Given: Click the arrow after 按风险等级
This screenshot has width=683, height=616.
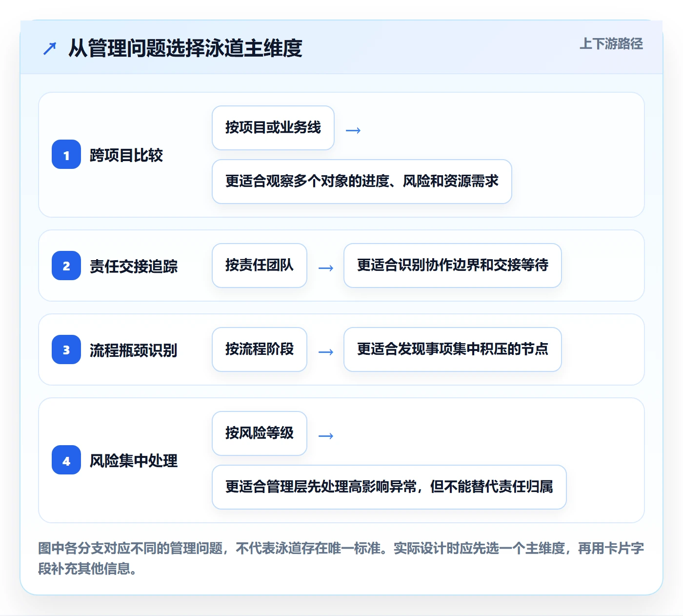Looking at the screenshot, I should (x=326, y=436).
